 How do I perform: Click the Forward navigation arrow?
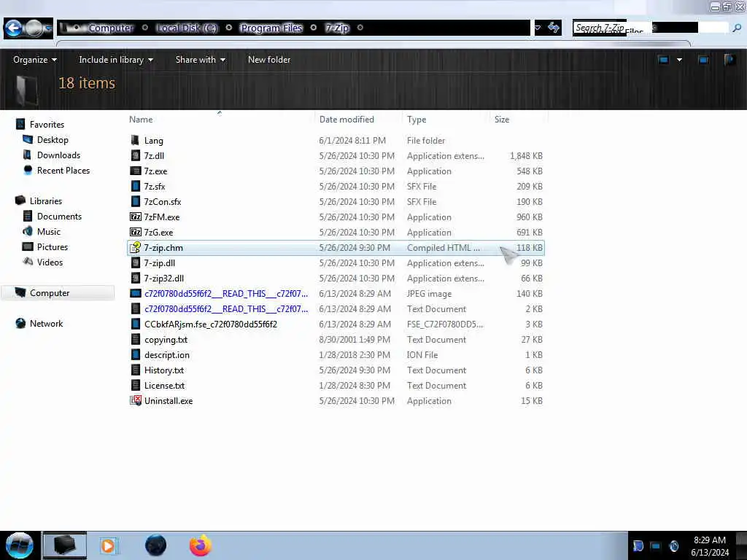coord(34,28)
